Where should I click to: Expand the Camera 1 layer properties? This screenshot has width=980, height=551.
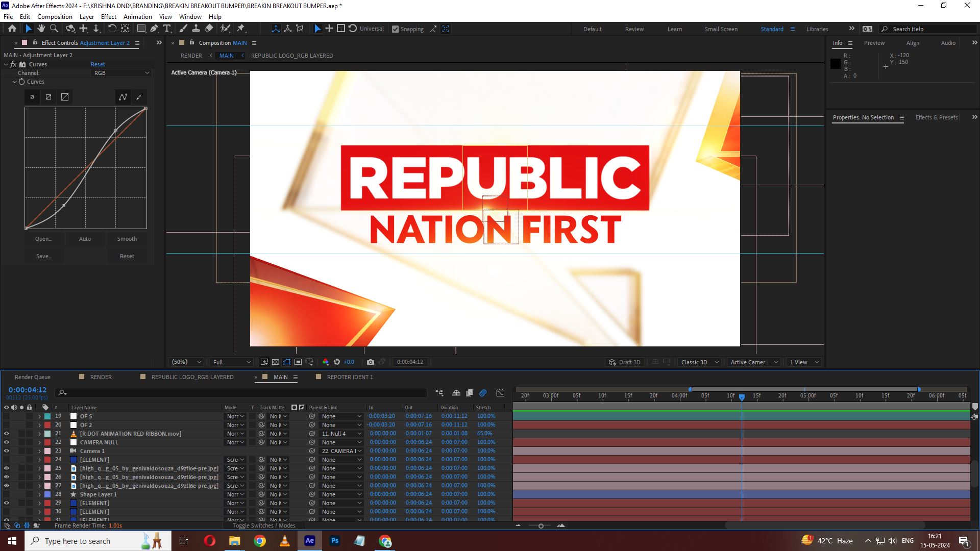pyautogui.click(x=39, y=451)
